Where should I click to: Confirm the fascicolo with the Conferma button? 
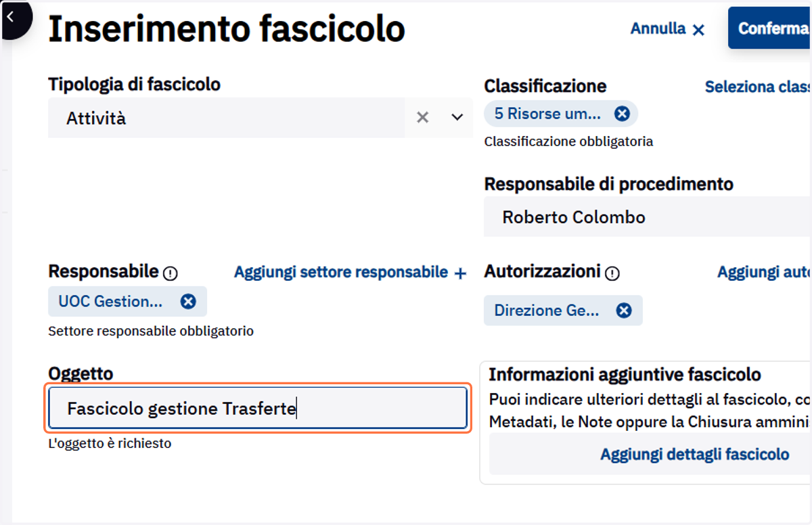click(x=770, y=28)
